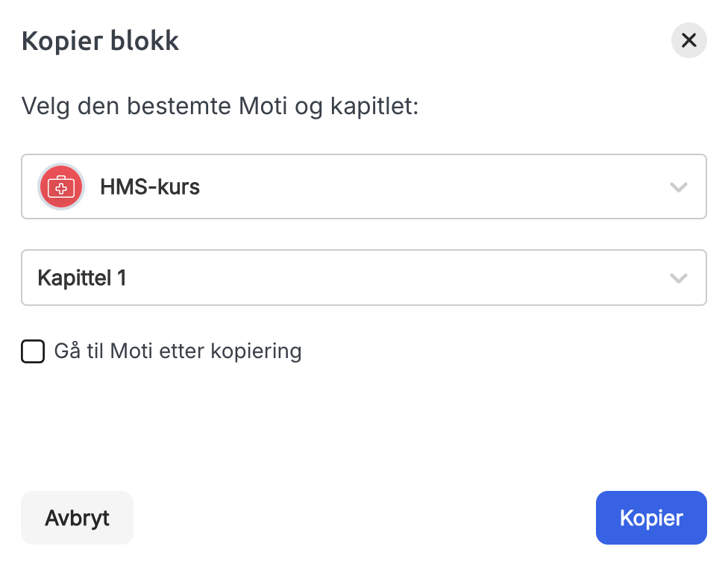Expand the HMS-kurs chevron arrow

678,187
